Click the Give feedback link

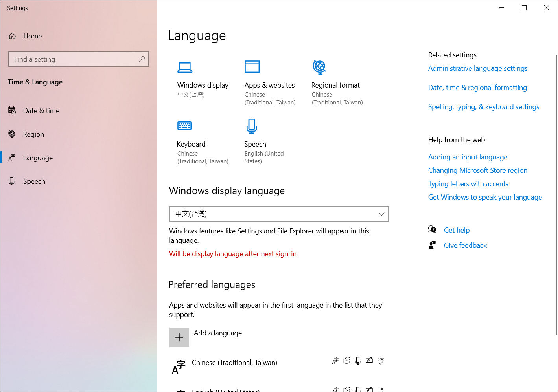[465, 245]
